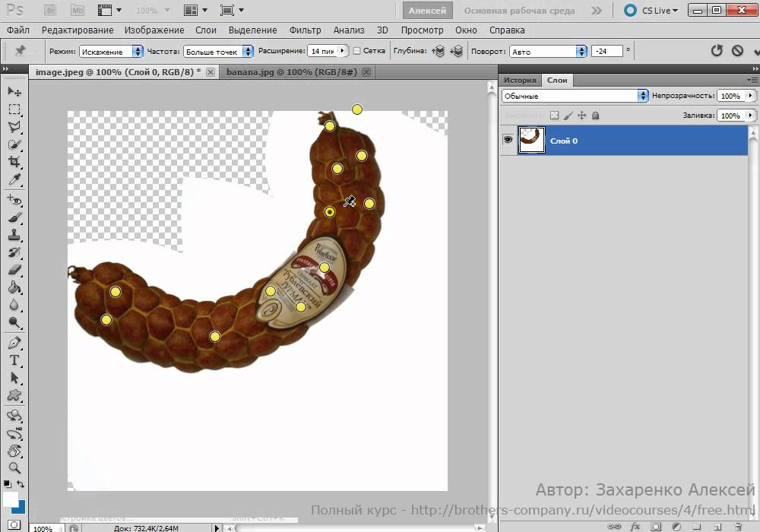The height and width of the screenshot is (532, 760).
Task: Select the Horizontal Type tool
Action: tap(14, 360)
